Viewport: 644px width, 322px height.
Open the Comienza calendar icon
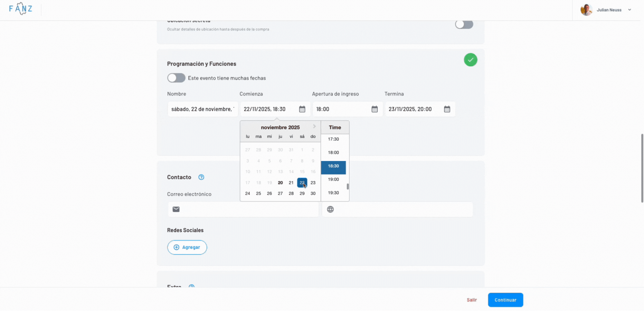(x=302, y=109)
